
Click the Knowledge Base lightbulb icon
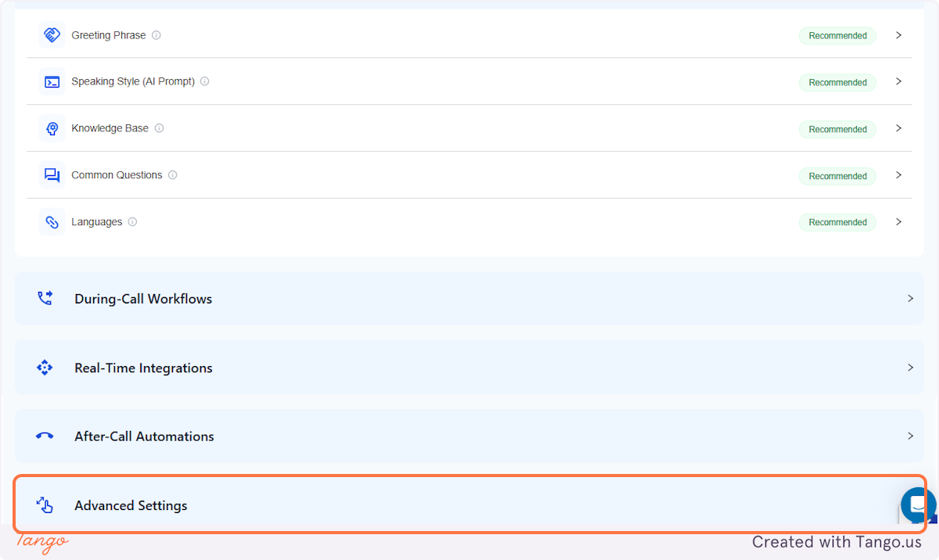click(52, 128)
